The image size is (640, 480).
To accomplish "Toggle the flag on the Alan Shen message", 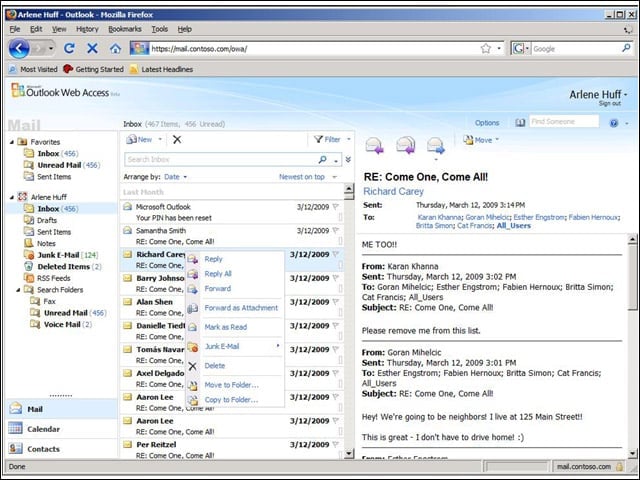I will tap(336, 302).
